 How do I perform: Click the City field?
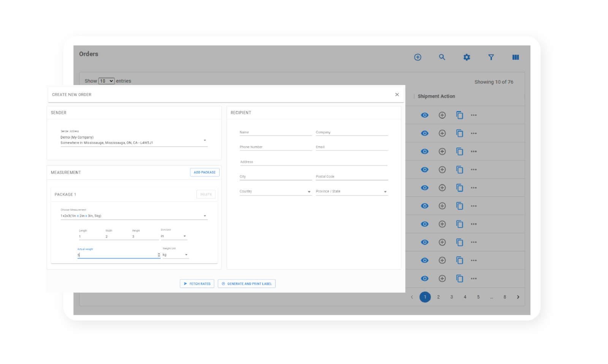[x=275, y=177]
